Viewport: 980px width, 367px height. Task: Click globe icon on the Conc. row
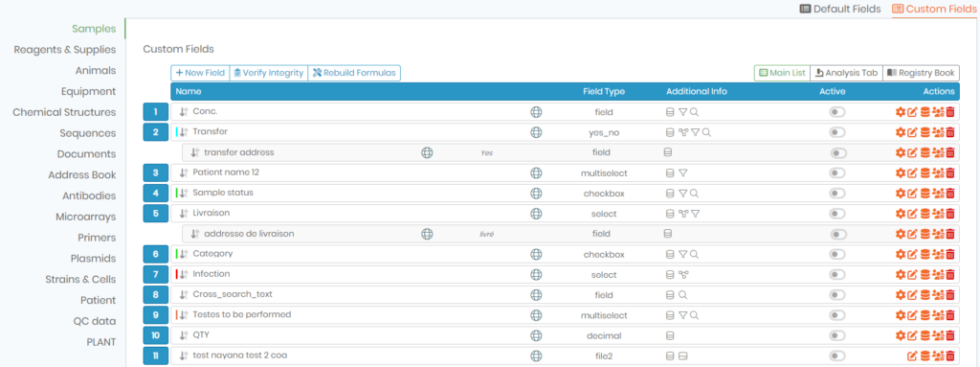(x=536, y=112)
